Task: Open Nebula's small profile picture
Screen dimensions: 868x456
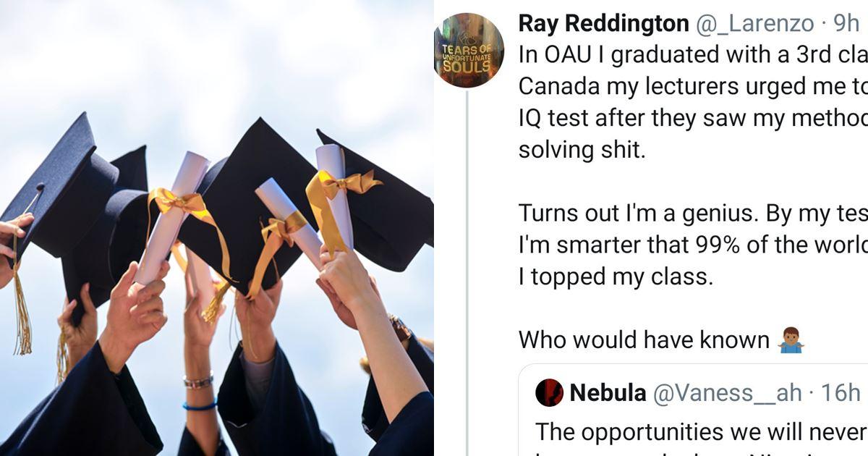Action: click(x=549, y=392)
